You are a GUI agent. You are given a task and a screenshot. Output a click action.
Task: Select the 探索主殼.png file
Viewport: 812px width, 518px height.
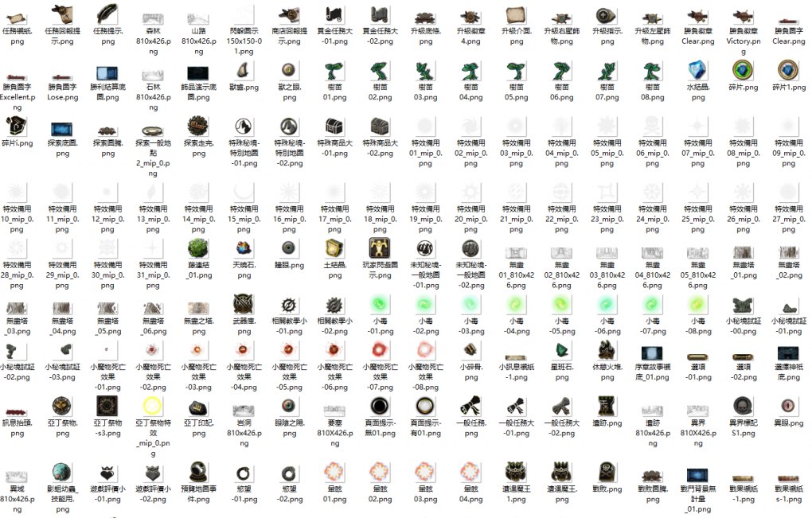click(x=198, y=127)
